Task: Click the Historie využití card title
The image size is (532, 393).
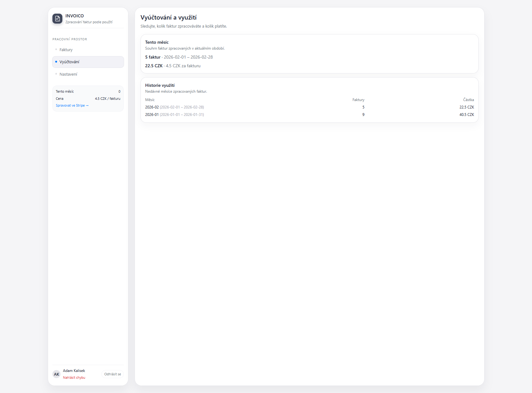Action: click(160, 86)
